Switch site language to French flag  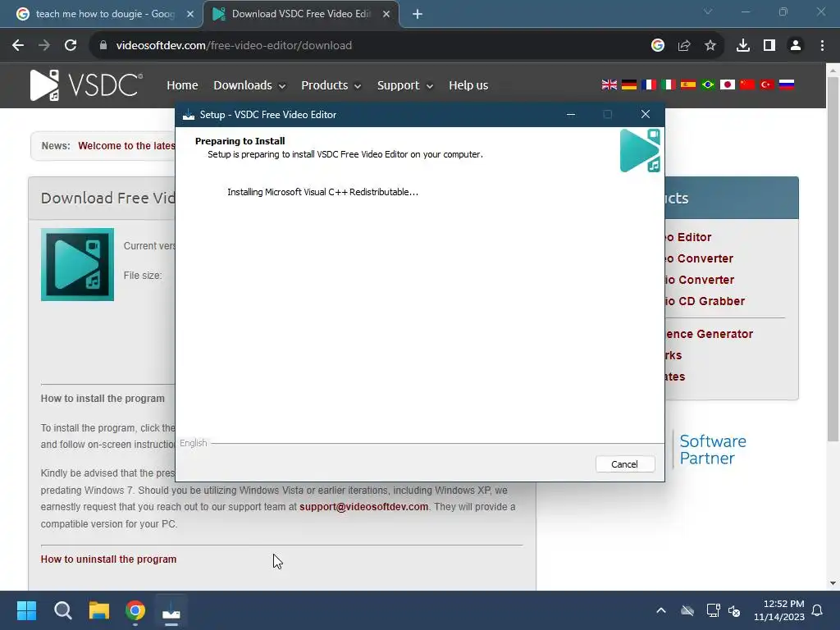649,84
